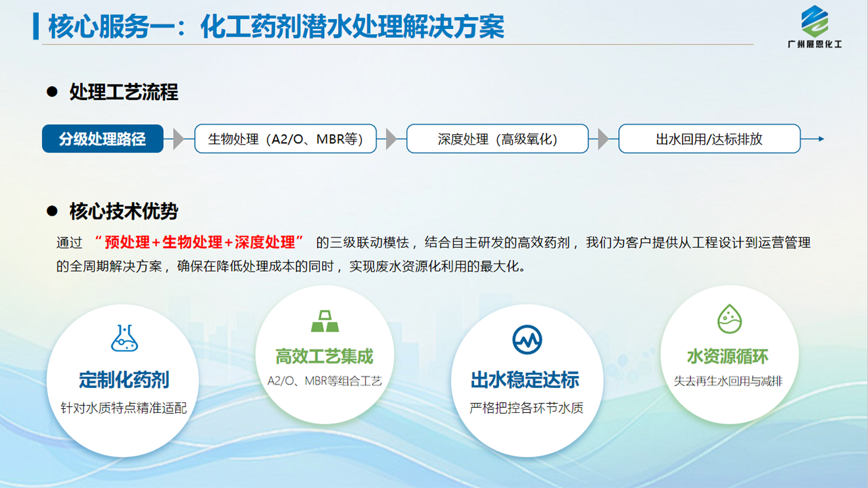Click the red 预处理+生物处理+深度处理 text

pos(199,242)
